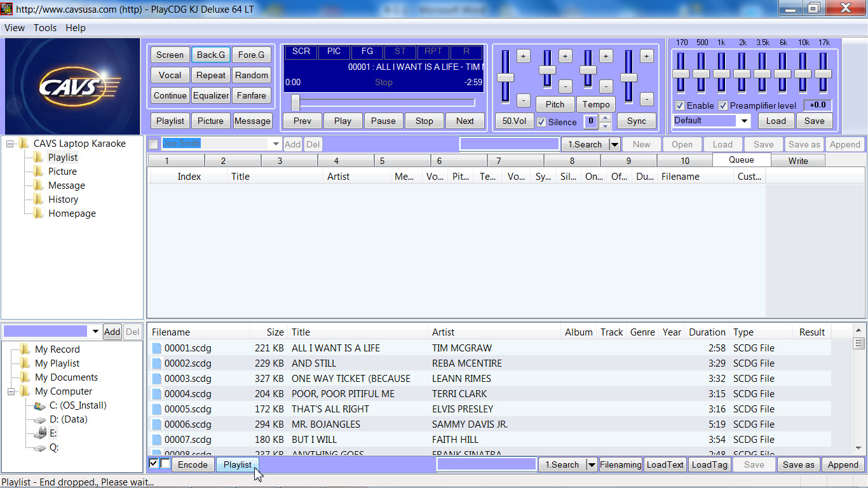Uncheck the checked box left of Encode

(x=153, y=464)
